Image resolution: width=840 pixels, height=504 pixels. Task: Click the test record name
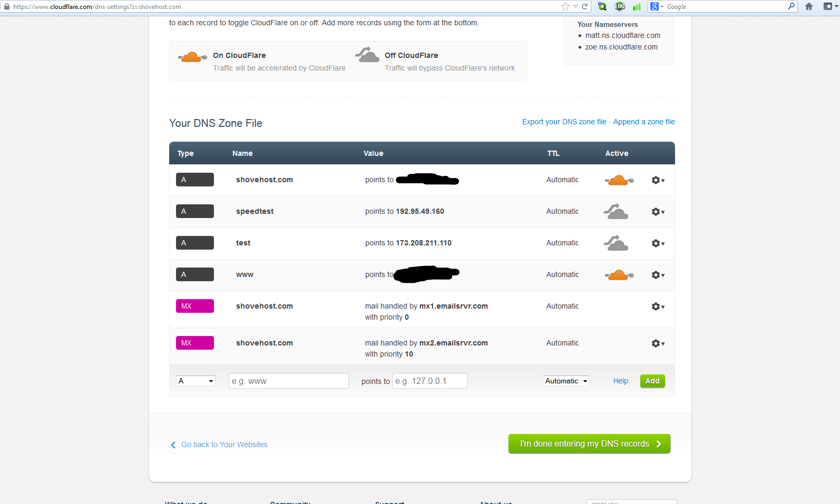point(243,243)
